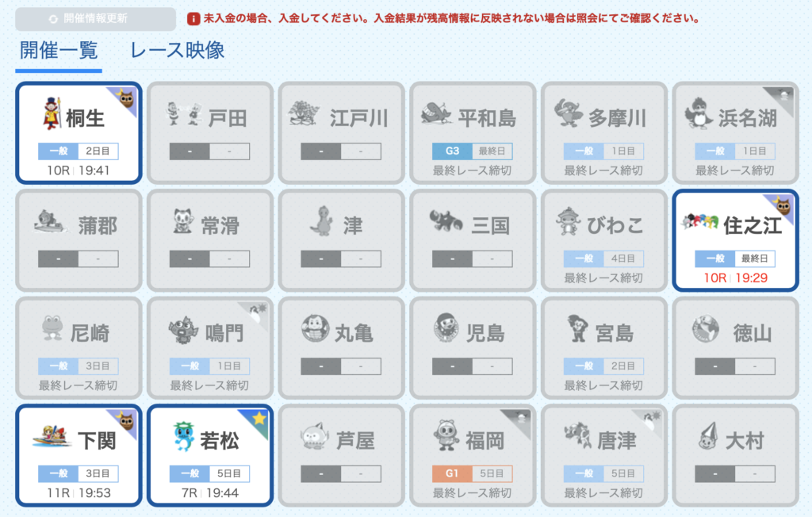Select the 住之江 10R 19:29 race time
Viewport: 812px width, 517px height.
pos(734,278)
